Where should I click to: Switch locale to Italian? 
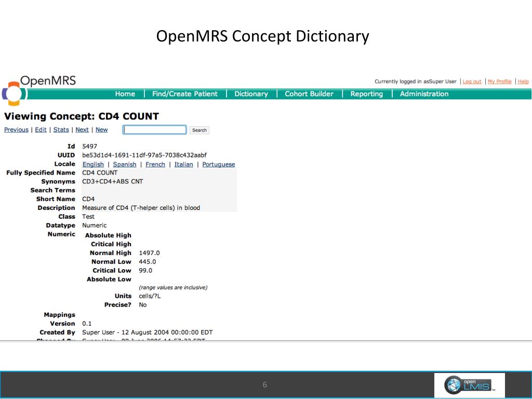pos(183,164)
